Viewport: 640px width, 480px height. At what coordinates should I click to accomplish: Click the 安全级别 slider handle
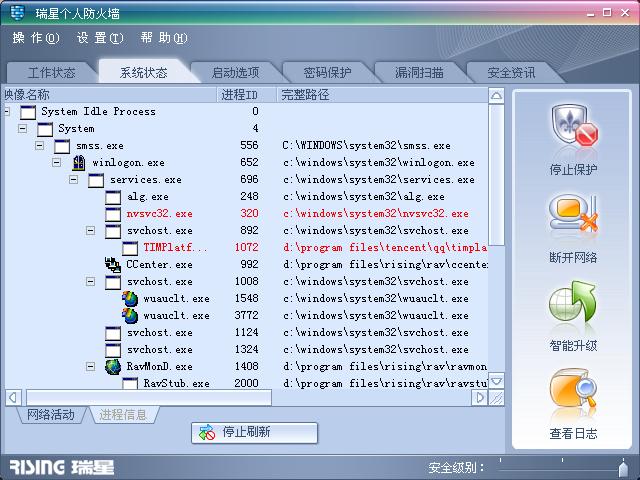pyautogui.click(x=623, y=468)
